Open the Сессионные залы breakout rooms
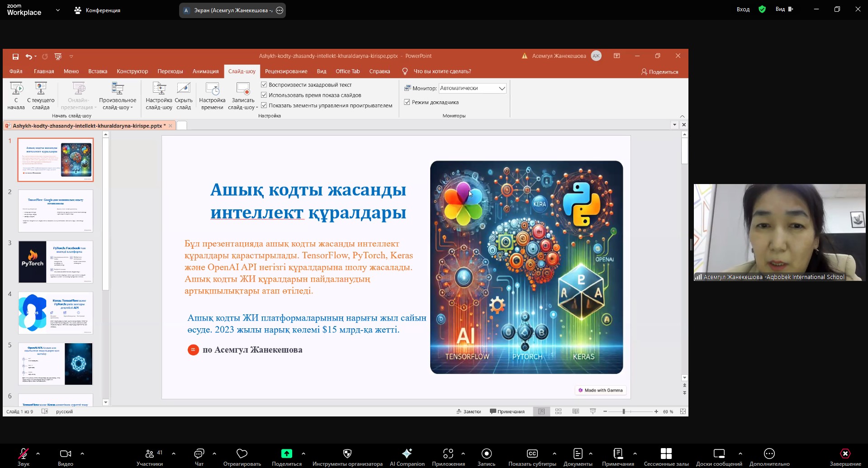 click(666, 454)
